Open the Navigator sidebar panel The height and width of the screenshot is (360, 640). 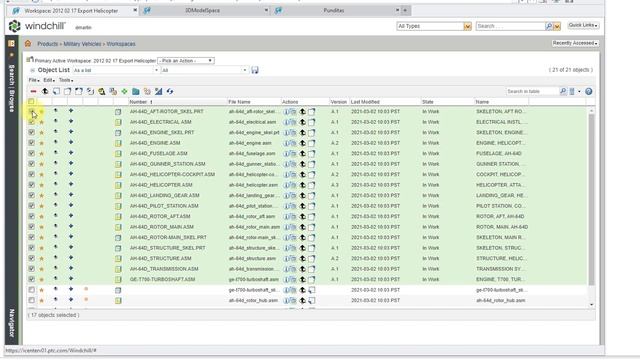click(x=11, y=322)
